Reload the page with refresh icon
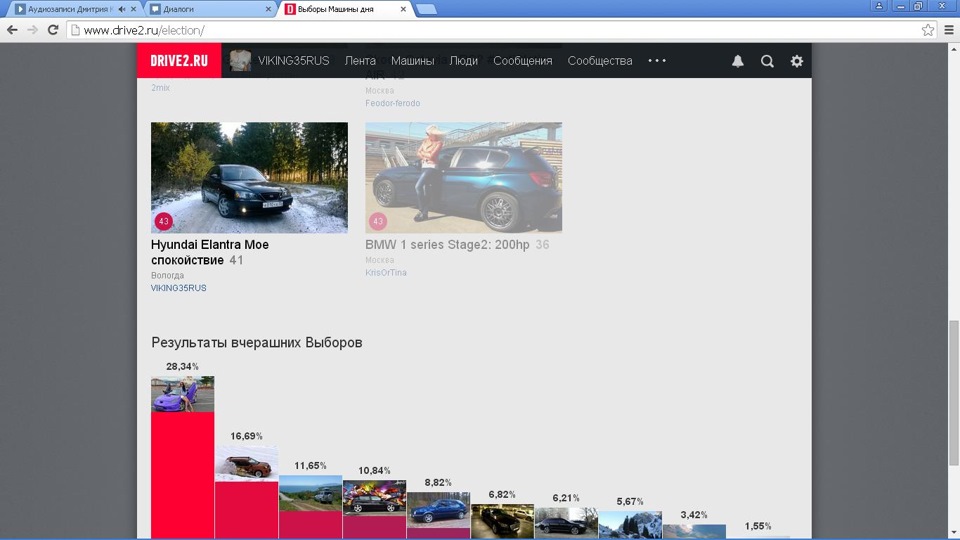Viewport: 960px width, 540px height. [x=53, y=29]
